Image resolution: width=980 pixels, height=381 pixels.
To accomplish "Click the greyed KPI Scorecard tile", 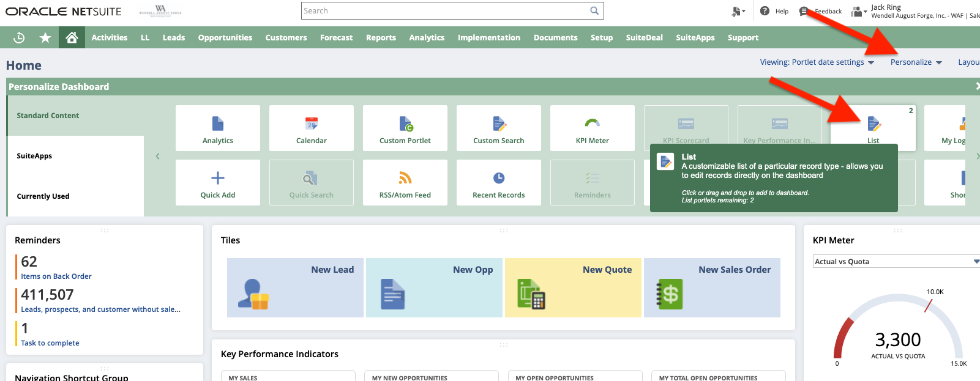I will click(686, 125).
